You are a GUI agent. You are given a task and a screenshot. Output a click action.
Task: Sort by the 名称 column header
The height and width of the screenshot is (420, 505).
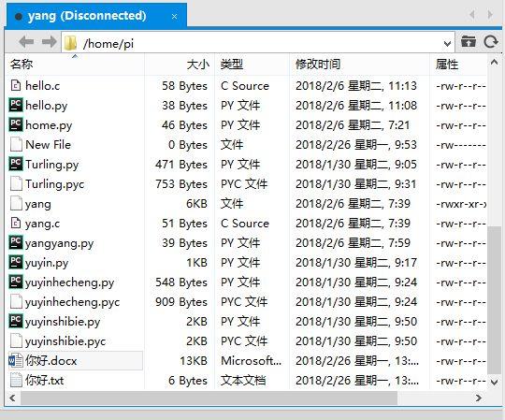(75, 65)
